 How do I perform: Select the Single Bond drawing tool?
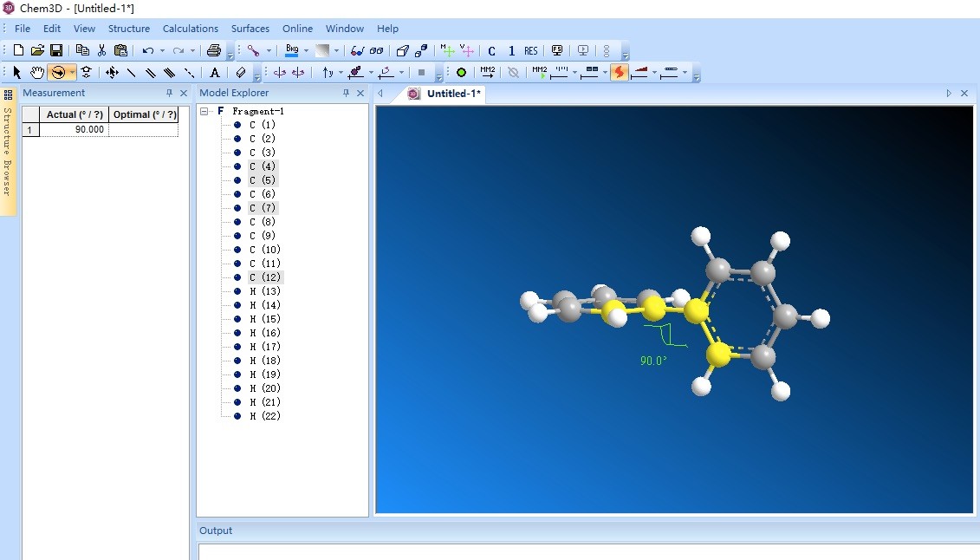tap(130, 73)
